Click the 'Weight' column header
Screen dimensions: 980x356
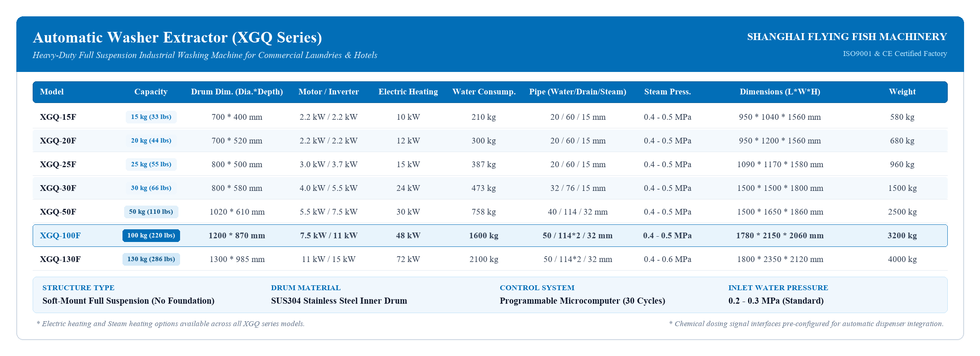coord(902,92)
